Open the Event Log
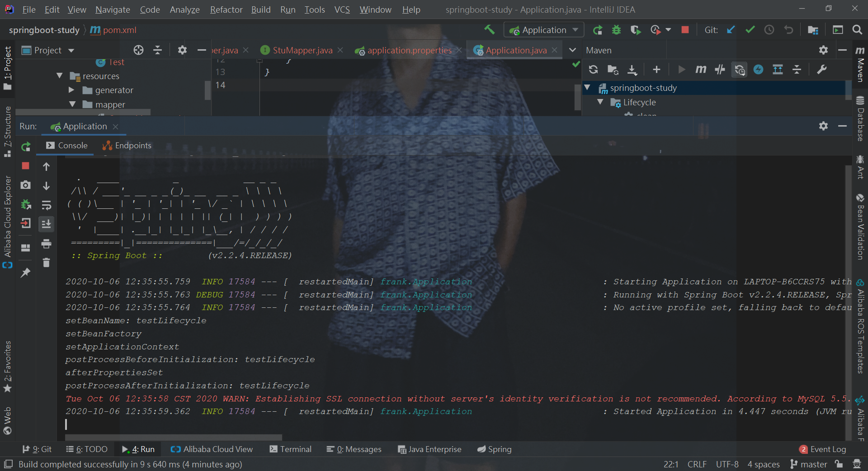 point(822,449)
